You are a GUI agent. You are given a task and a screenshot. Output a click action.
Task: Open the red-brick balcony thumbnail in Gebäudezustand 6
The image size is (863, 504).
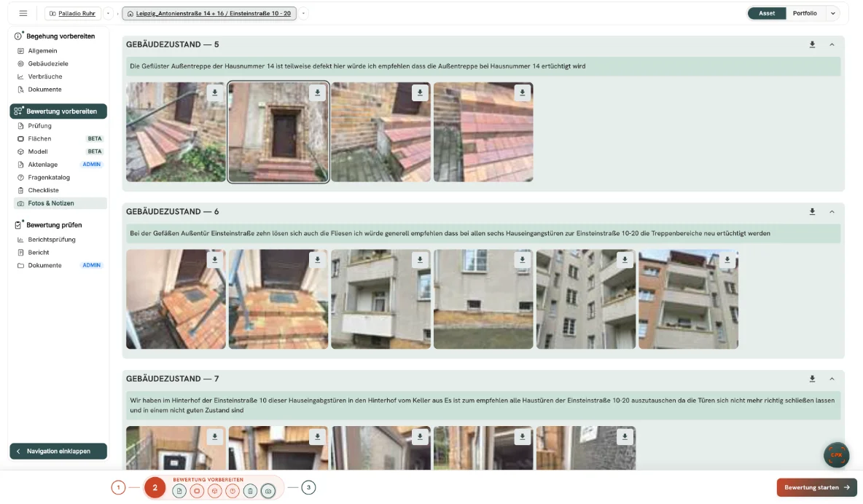click(x=688, y=299)
